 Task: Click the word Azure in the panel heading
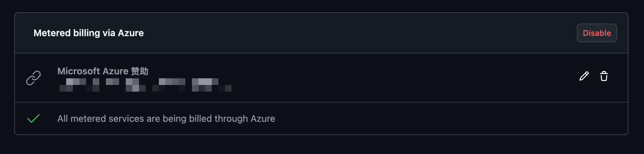(131, 33)
